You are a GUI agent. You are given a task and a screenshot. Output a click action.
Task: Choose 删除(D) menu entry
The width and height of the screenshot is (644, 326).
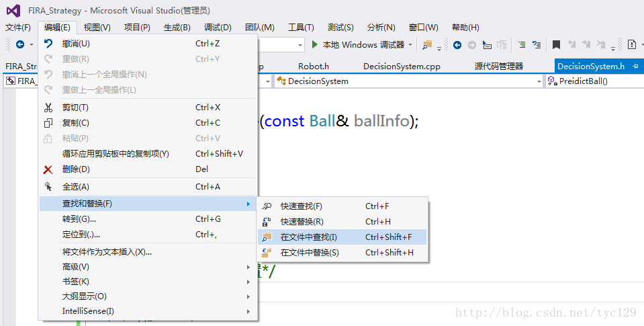pos(148,169)
